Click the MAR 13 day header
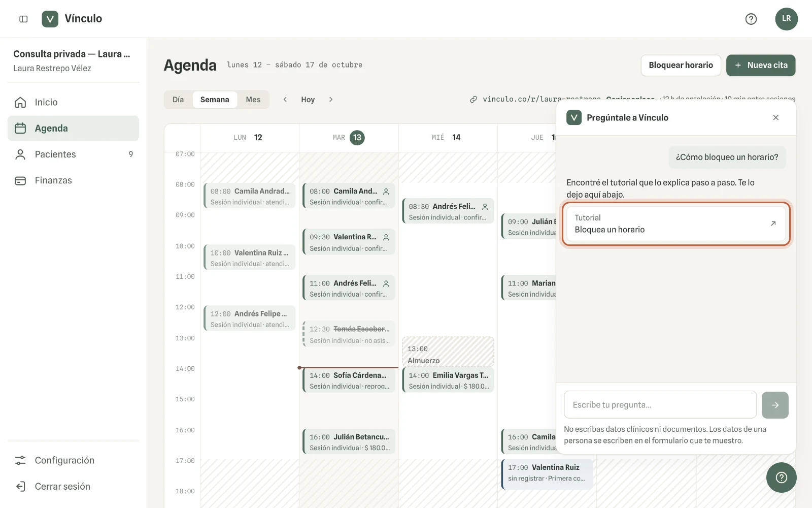The height and width of the screenshot is (508, 812). pyautogui.click(x=349, y=138)
